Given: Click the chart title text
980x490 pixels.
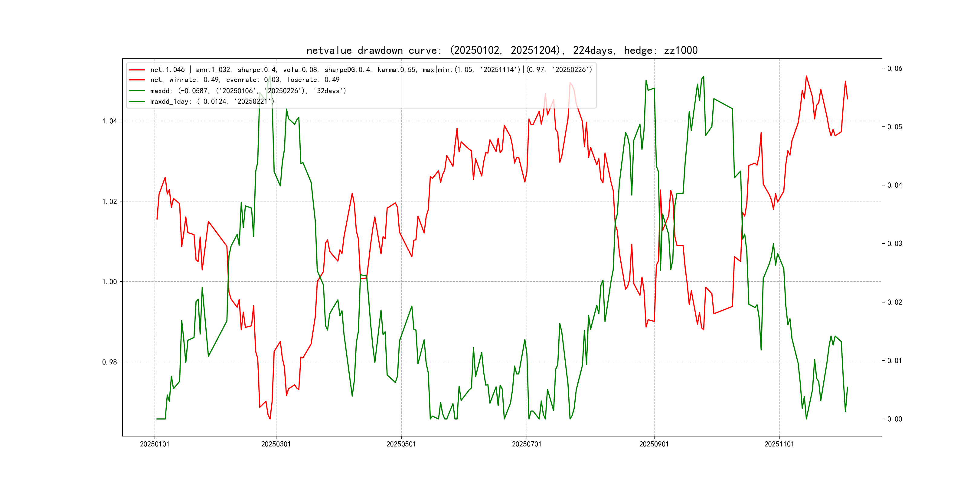Looking at the screenshot, I should pos(502,50).
